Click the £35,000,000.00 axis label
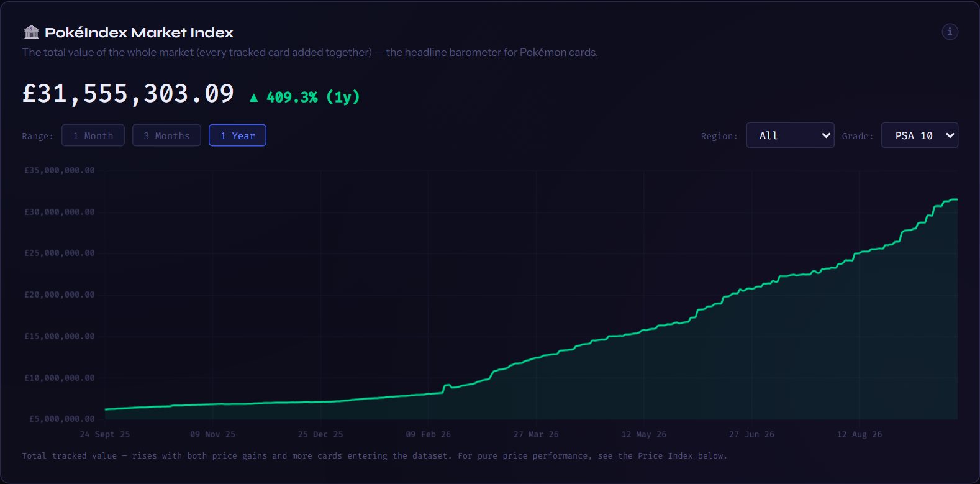Screen dimensions: 980x484 (x=60, y=170)
